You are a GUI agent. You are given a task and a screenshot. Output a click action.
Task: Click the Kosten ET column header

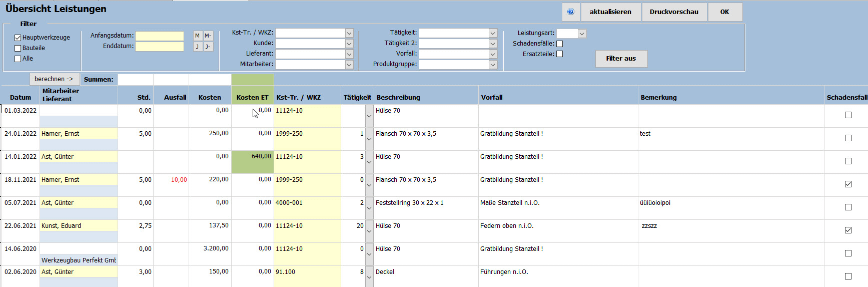point(252,97)
